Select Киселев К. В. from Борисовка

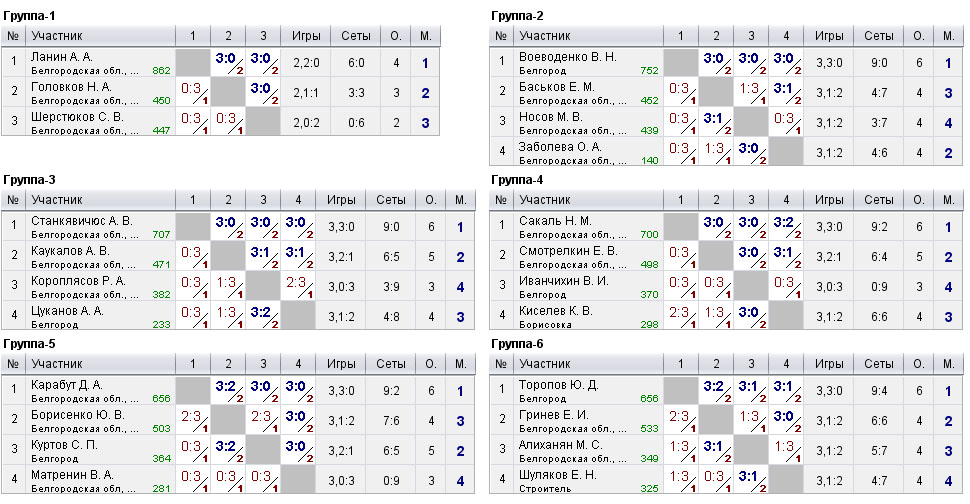pyautogui.click(x=555, y=311)
